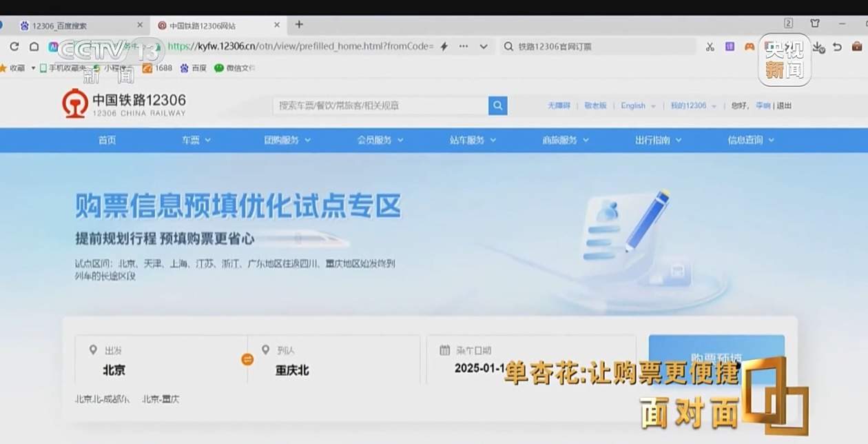Image resolution: width=868 pixels, height=444 pixels.
Task: Expand the English language dropdown
Action: (x=633, y=105)
